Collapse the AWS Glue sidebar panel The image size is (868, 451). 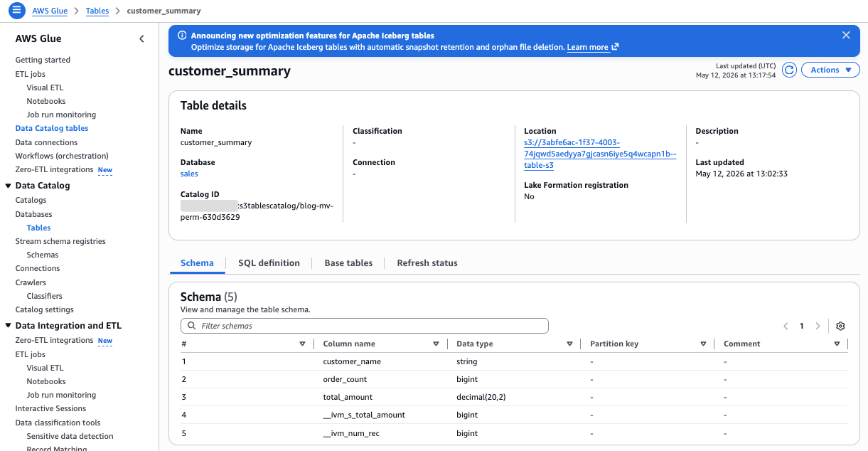pyautogui.click(x=141, y=39)
